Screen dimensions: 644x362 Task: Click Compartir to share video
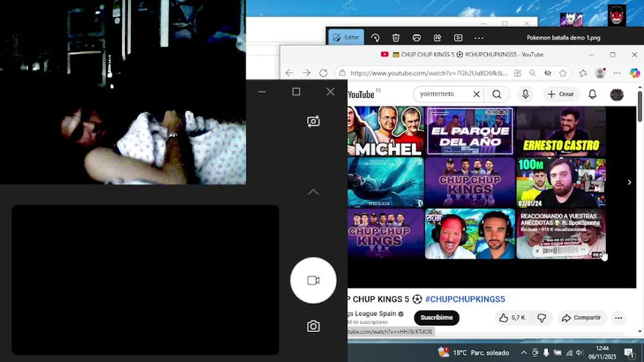tap(581, 318)
